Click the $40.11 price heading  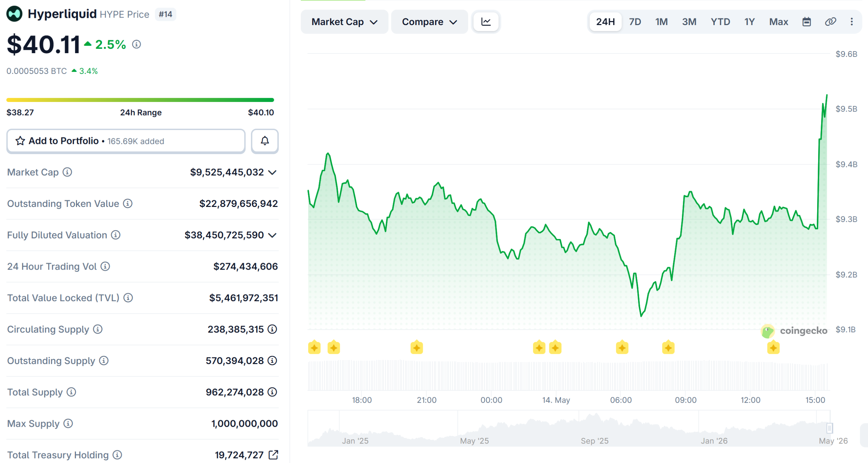click(x=43, y=44)
